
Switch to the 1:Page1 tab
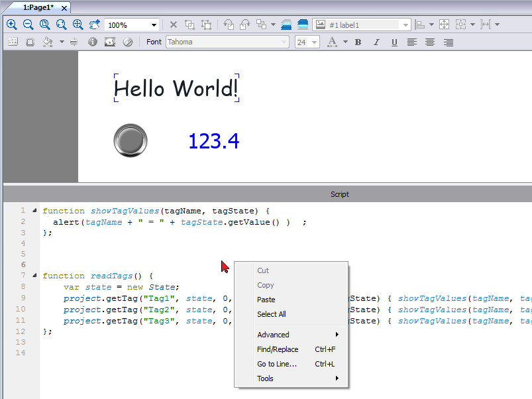[38, 7]
